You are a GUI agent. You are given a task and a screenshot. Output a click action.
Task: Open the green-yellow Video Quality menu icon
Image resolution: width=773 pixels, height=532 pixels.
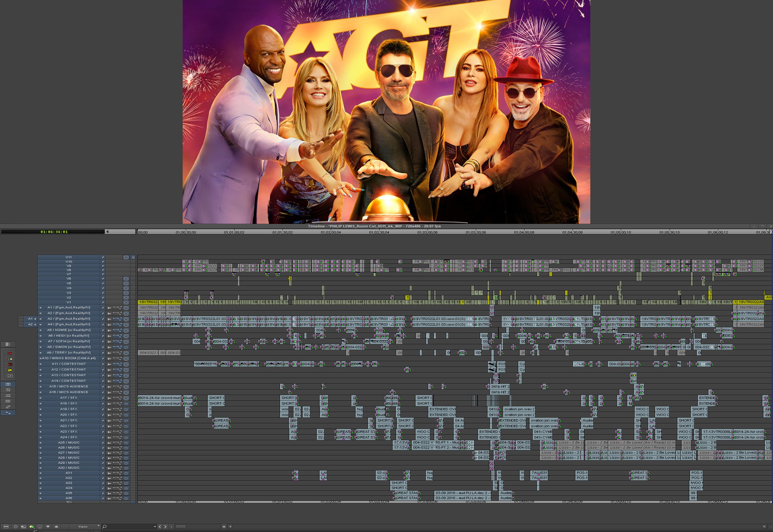click(32, 527)
